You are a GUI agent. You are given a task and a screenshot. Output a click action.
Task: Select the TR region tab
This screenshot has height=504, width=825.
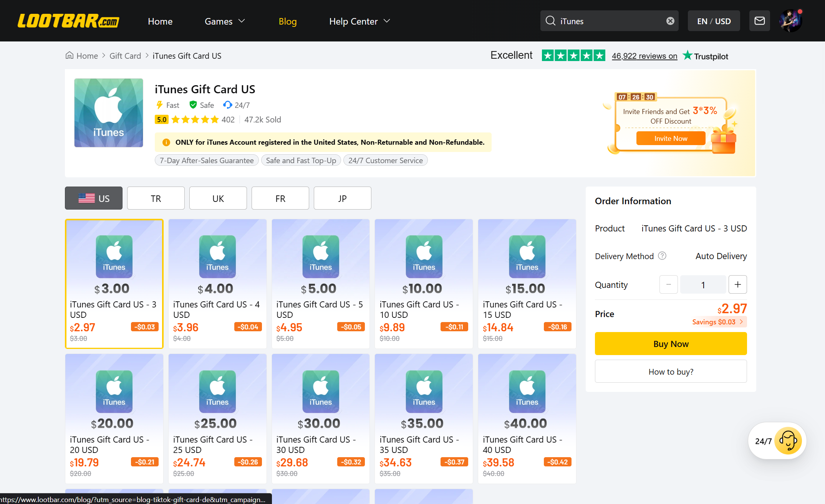[x=156, y=198]
